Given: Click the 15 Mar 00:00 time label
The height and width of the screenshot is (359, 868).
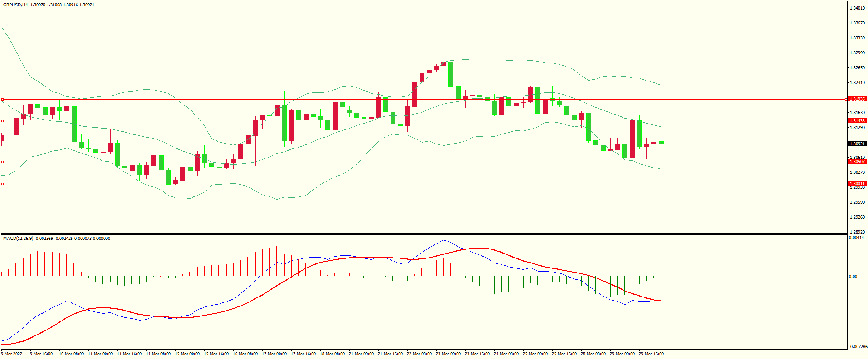Looking at the screenshot, I should [x=187, y=354].
